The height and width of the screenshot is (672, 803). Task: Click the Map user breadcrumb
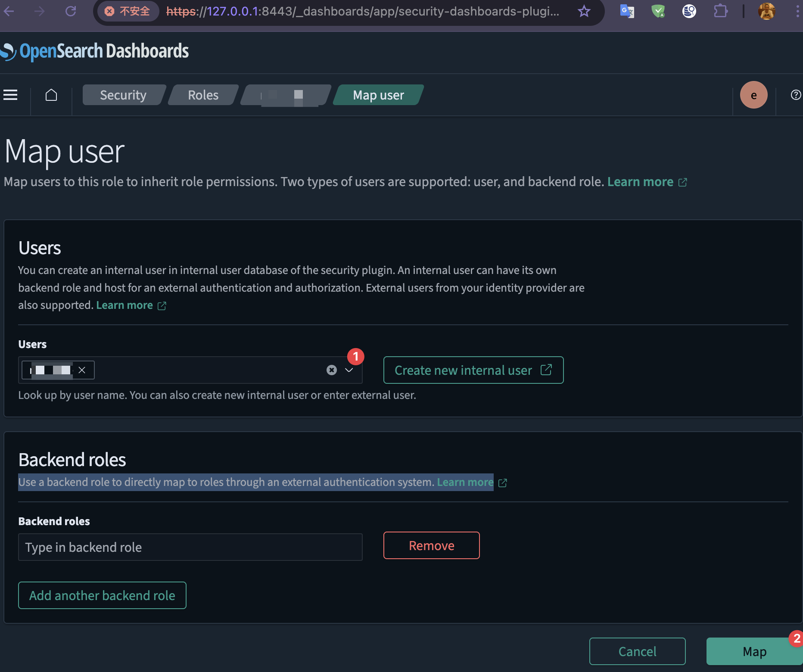click(378, 95)
